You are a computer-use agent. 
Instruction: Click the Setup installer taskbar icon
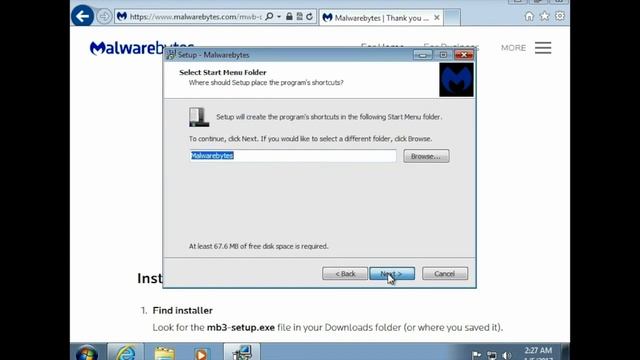242,352
